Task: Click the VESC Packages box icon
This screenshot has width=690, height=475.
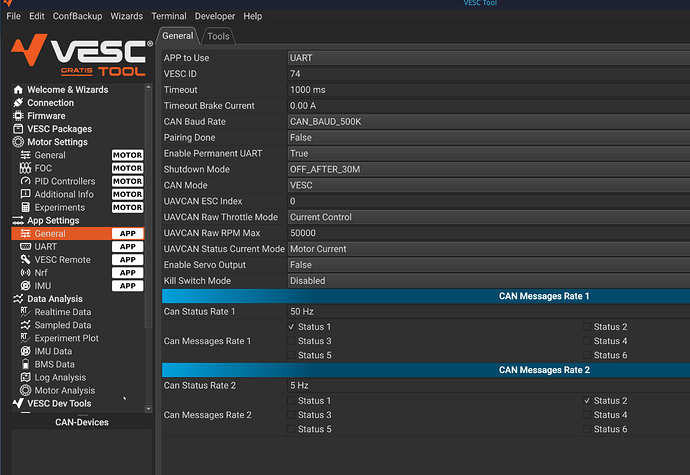Action: [18, 129]
